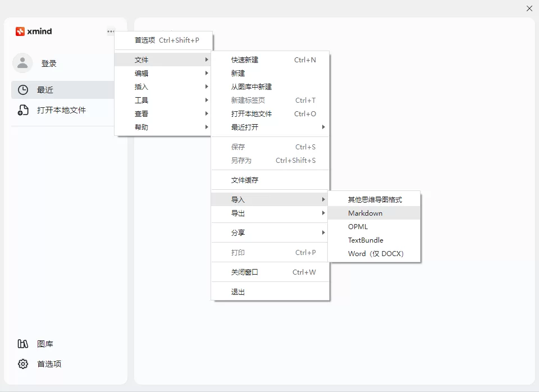This screenshot has width=539, height=392.
Task: Click the open local file icon
Action: pyautogui.click(x=23, y=110)
